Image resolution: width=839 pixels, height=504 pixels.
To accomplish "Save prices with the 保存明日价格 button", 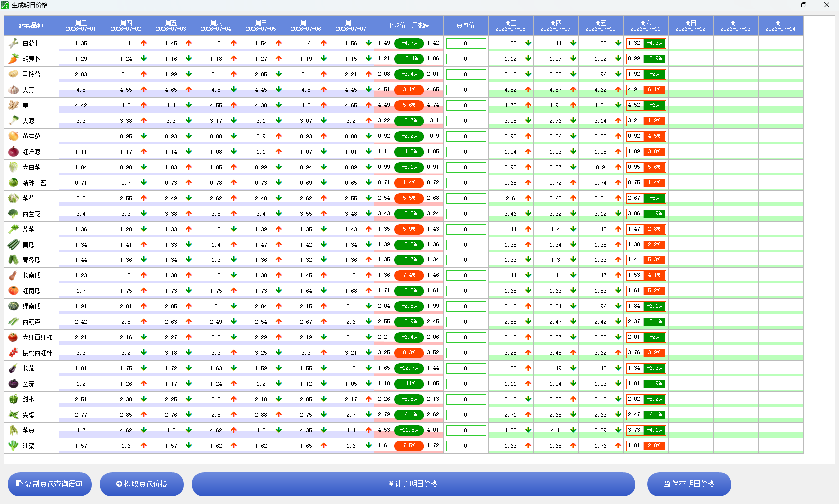I will tap(689, 484).
